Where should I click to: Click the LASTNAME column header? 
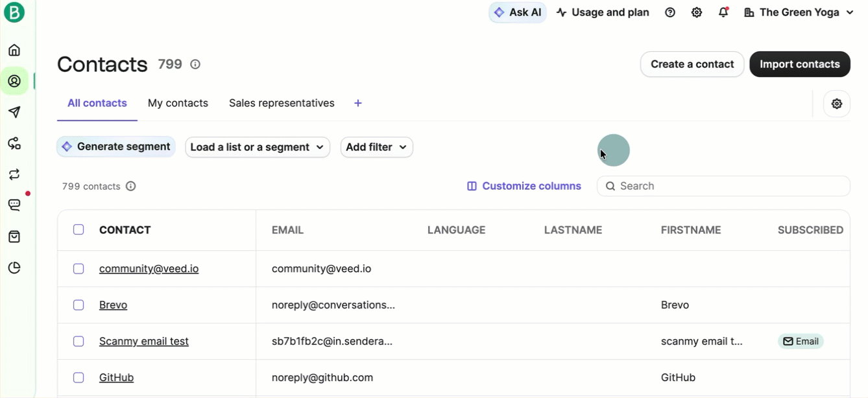coord(573,230)
